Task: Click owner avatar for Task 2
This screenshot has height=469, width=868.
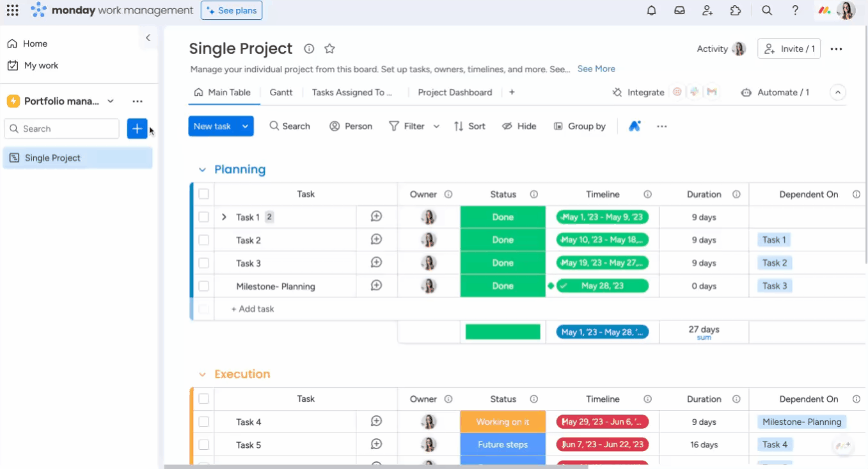Action: 429,240
